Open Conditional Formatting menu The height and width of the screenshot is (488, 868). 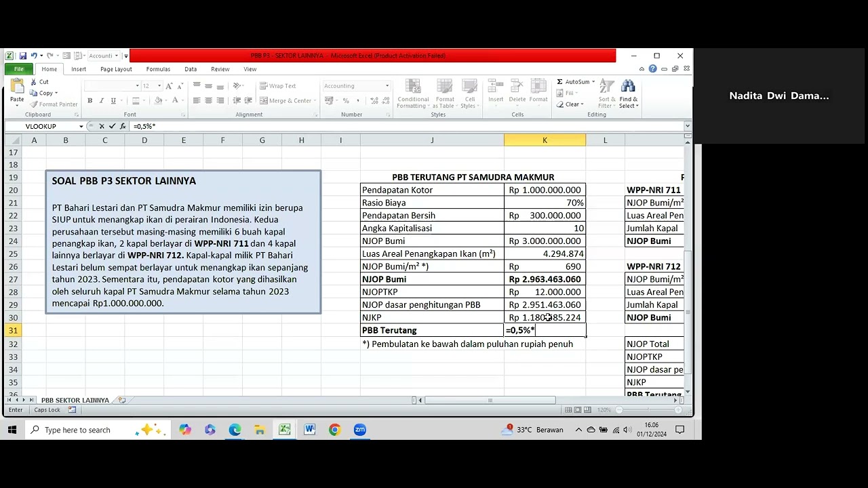[413, 94]
